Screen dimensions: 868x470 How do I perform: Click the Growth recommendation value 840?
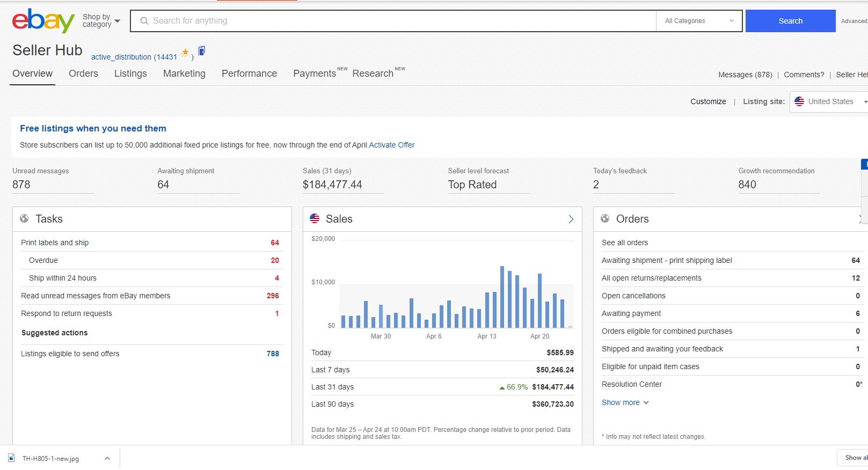coord(747,185)
